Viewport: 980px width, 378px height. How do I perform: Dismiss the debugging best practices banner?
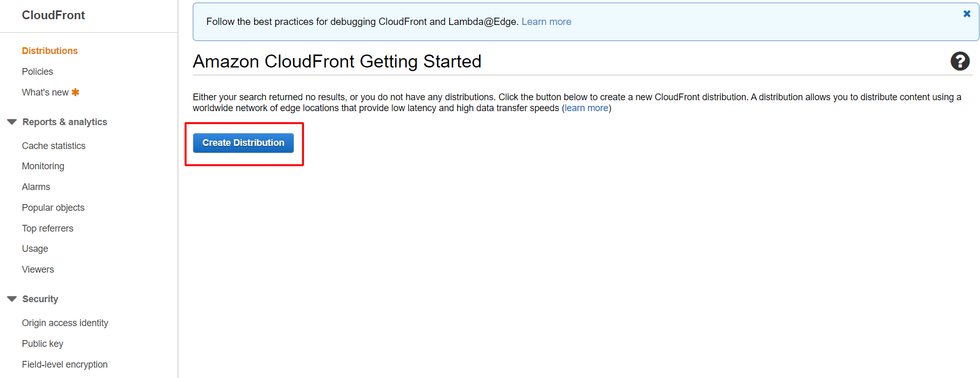coord(966,14)
